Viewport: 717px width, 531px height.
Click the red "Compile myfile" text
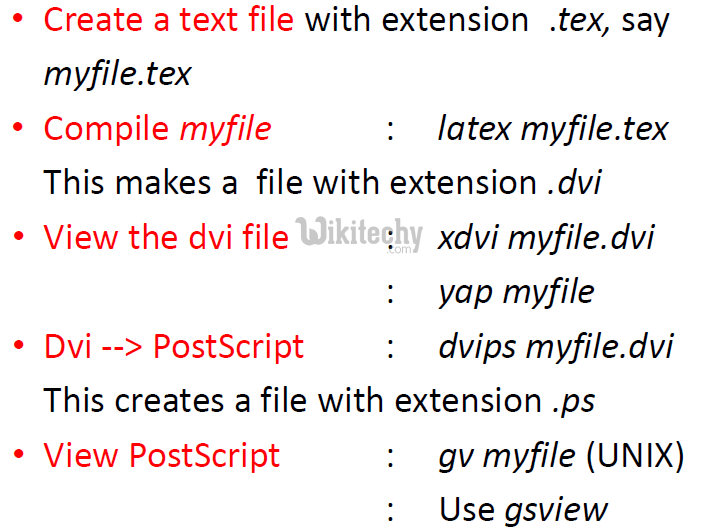coord(157,128)
